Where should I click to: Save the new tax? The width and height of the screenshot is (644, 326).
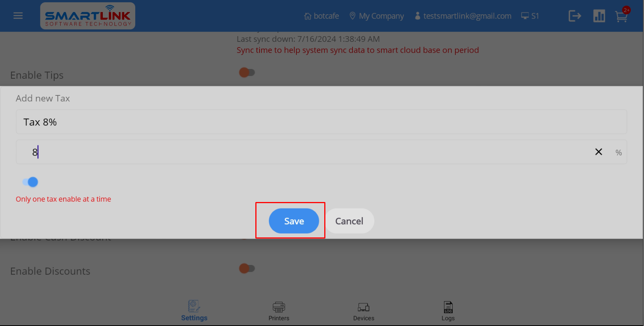294,221
